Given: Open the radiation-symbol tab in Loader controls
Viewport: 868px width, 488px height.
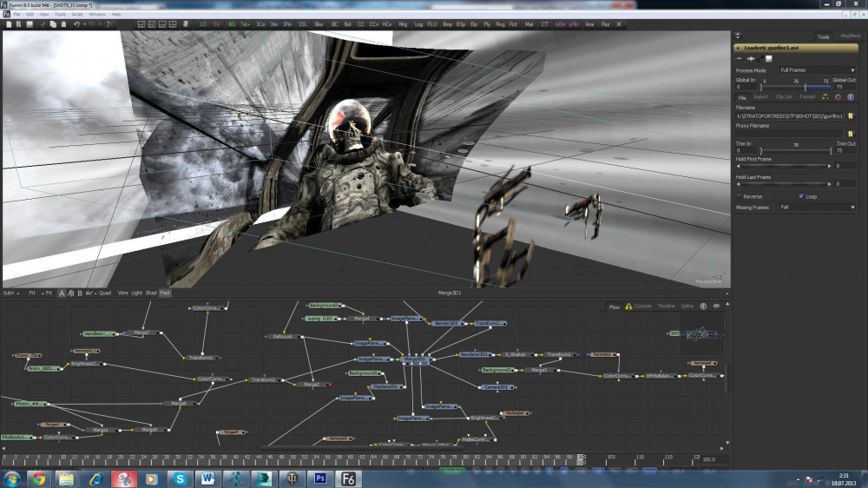Looking at the screenshot, I should tap(825, 97).
